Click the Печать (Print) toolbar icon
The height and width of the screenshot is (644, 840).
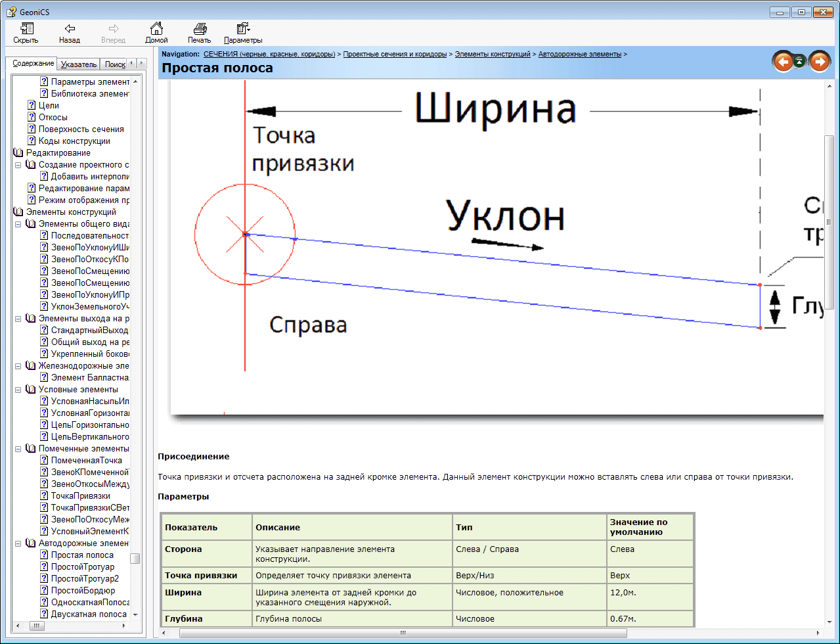[200, 29]
